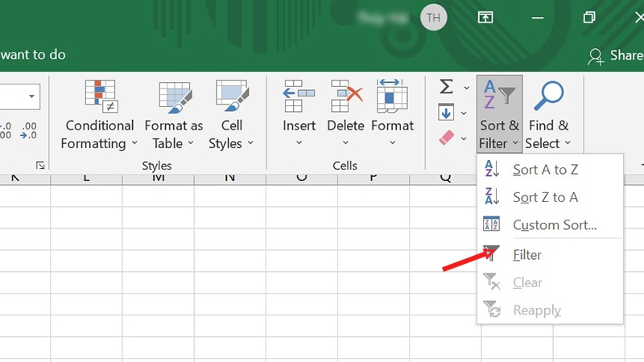Click the Share person icon

pyautogui.click(x=595, y=56)
